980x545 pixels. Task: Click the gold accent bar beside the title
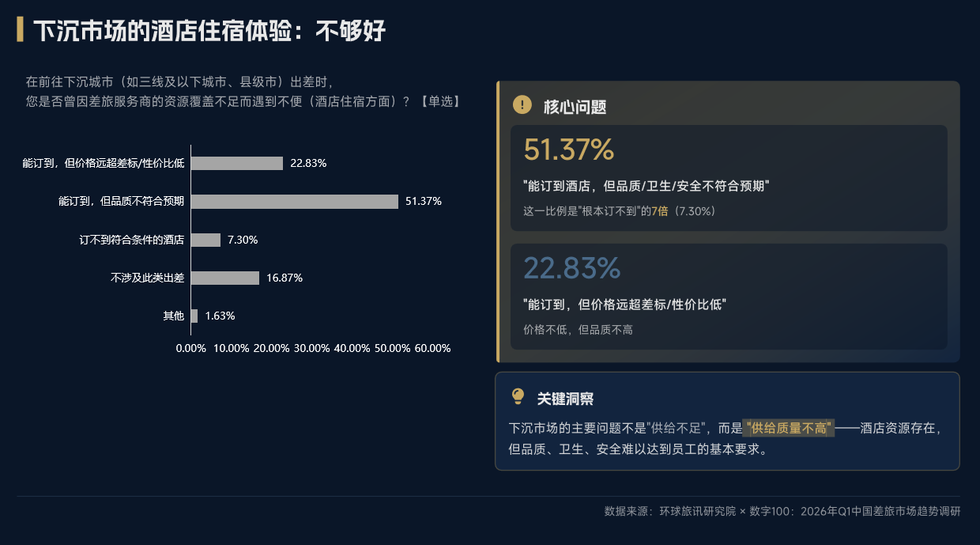[20, 30]
